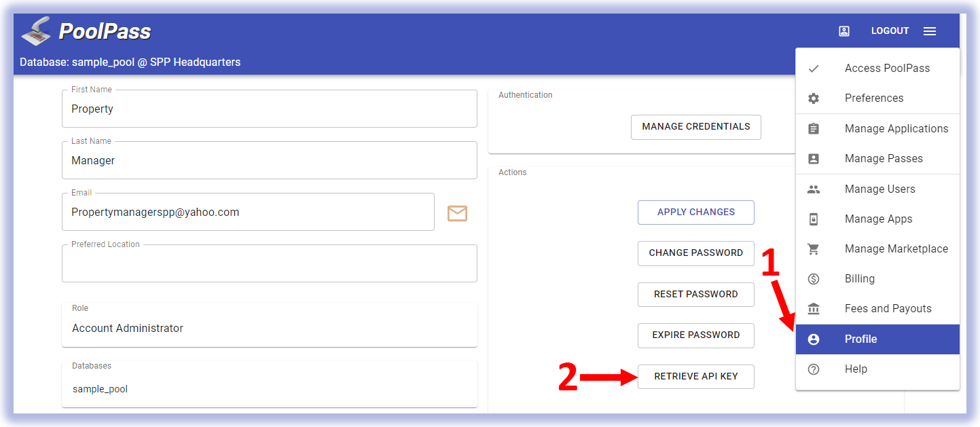Image resolution: width=980 pixels, height=427 pixels.
Task: Open Help from the menu
Action: [x=877, y=369]
